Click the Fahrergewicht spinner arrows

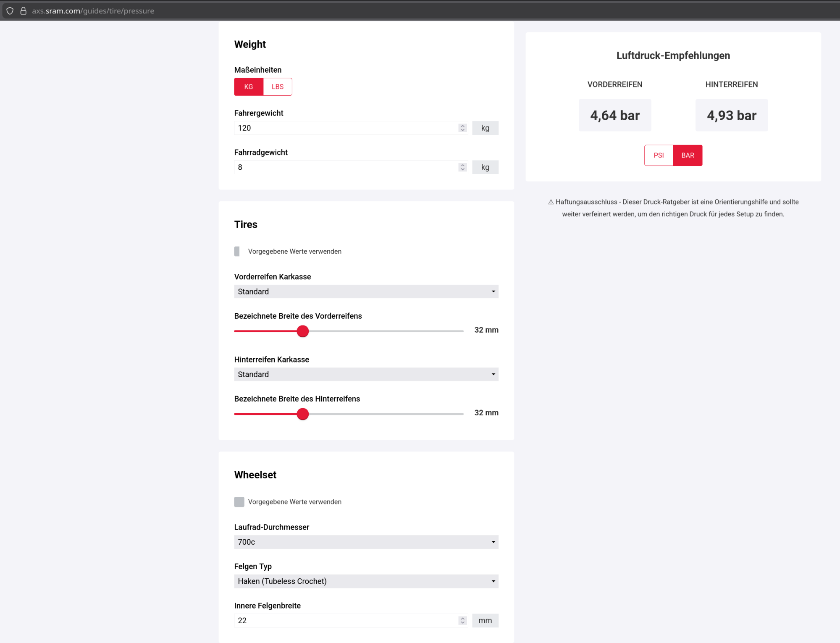(x=462, y=128)
